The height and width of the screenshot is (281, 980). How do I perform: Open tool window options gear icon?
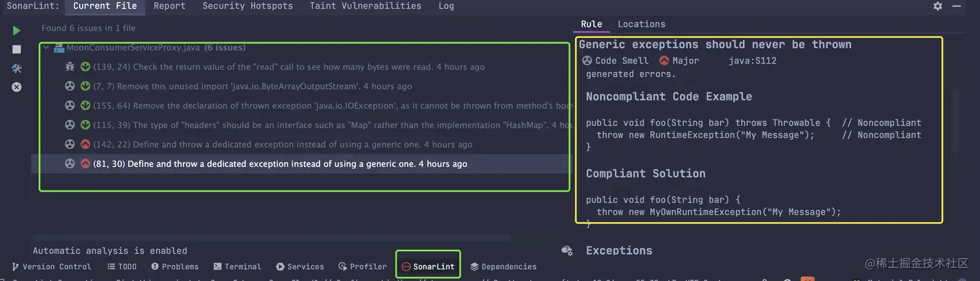[938, 6]
